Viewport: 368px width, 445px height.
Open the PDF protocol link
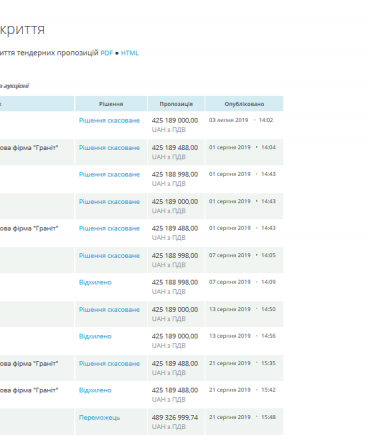(x=107, y=53)
